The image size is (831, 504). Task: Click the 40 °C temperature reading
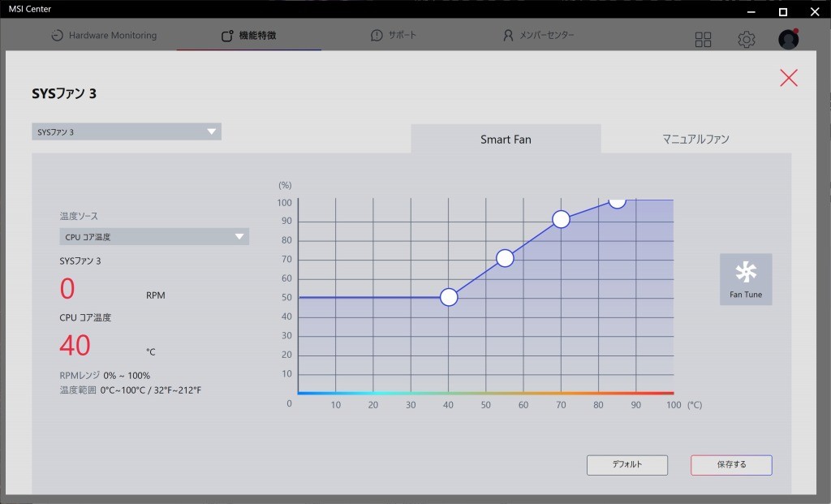point(75,346)
